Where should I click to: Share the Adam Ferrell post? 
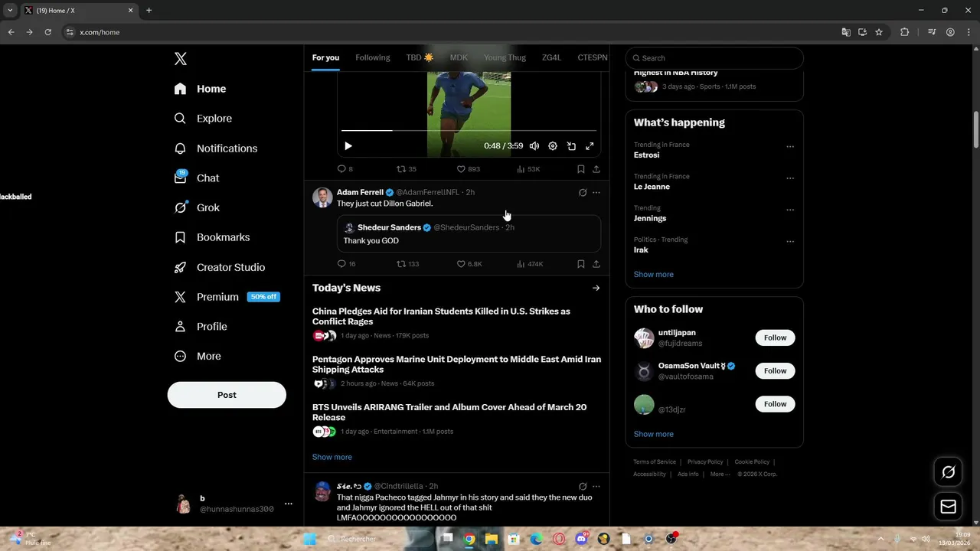tap(596, 264)
